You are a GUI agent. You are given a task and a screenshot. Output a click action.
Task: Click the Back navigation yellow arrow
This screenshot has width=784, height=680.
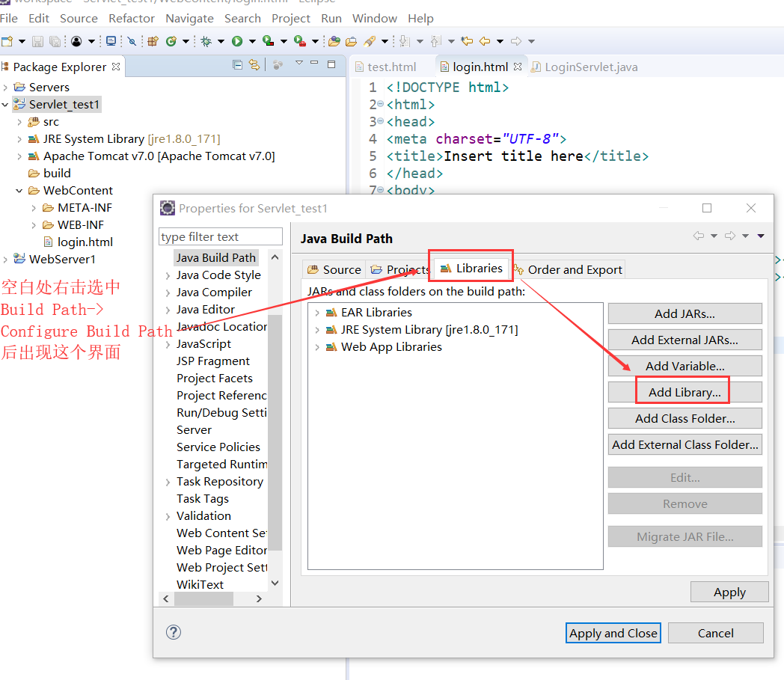tap(485, 41)
